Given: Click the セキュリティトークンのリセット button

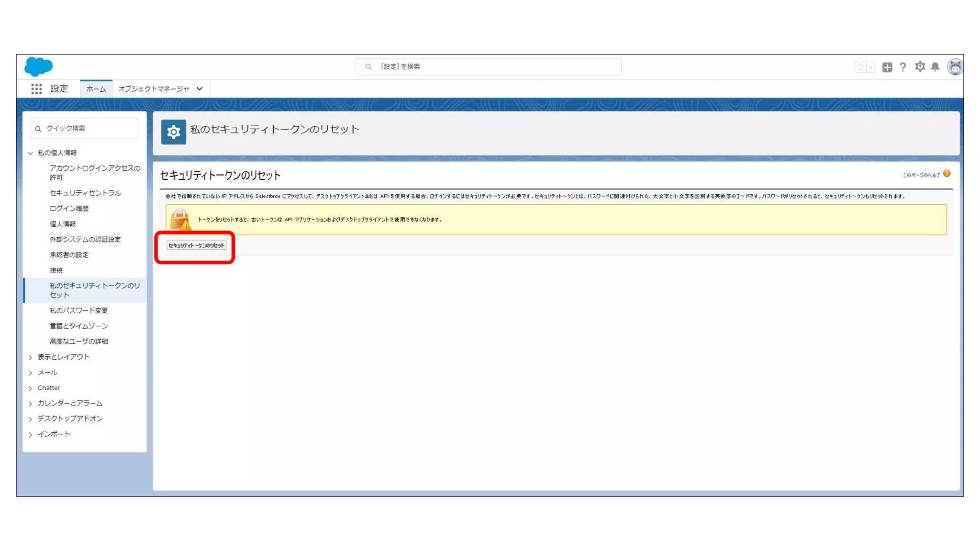Looking at the screenshot, I should (196, 245).
